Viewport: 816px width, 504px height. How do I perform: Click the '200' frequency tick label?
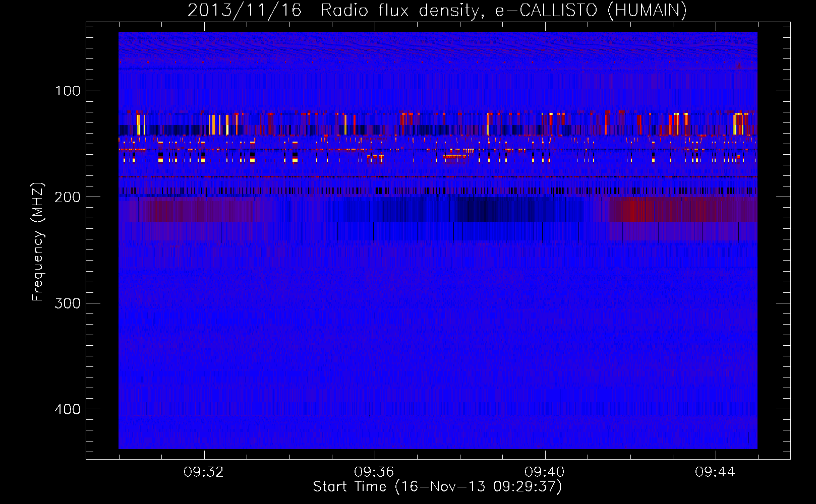coord(68,197)
